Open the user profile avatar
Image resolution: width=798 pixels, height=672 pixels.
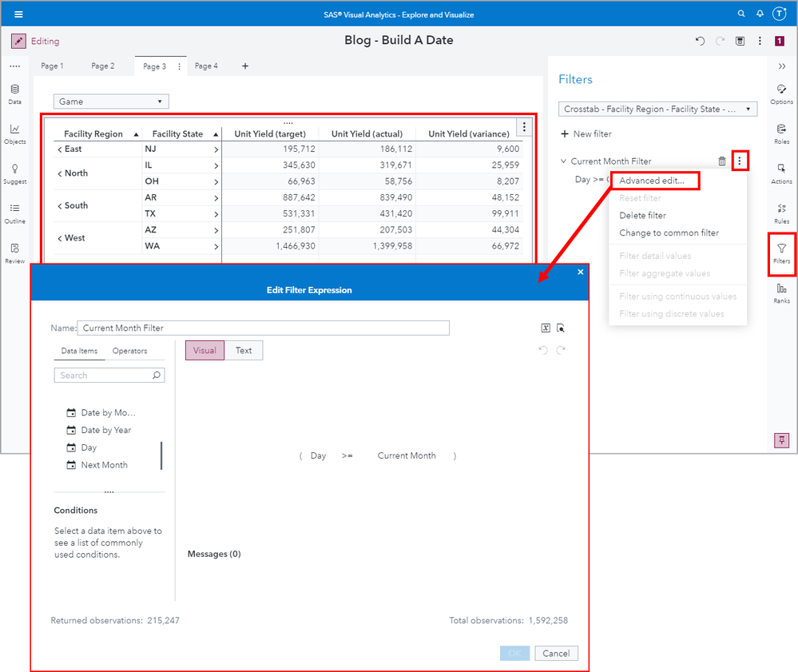pyautogui.click(x=780, y=14)
